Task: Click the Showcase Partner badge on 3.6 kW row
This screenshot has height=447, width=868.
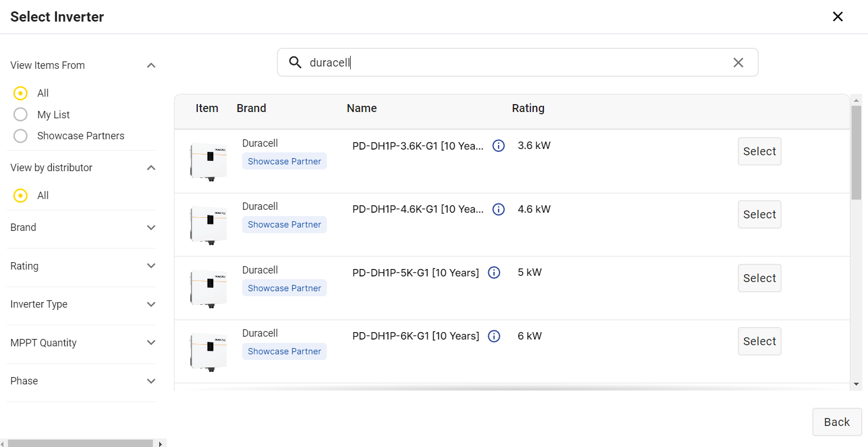Action: coord(284,162)
